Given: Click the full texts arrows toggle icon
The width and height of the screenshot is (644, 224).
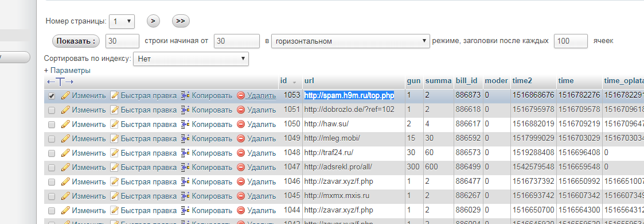Looking at the screenshot, I should click(60, 82).
